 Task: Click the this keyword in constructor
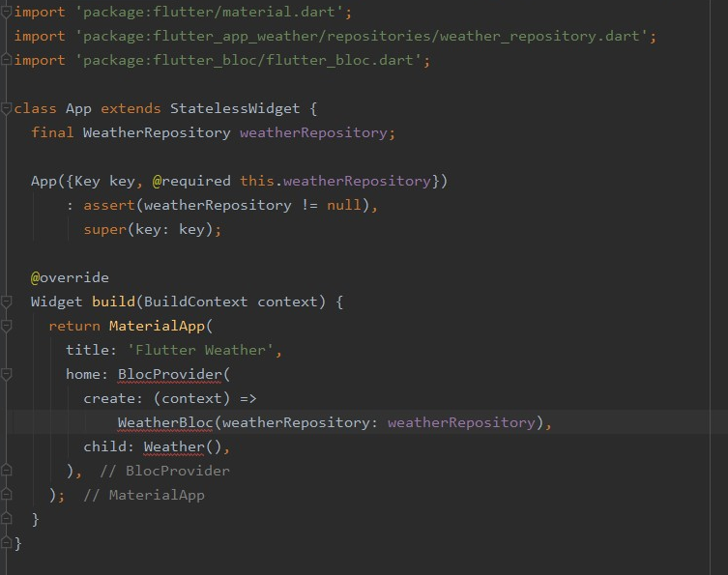coord(257,181)
